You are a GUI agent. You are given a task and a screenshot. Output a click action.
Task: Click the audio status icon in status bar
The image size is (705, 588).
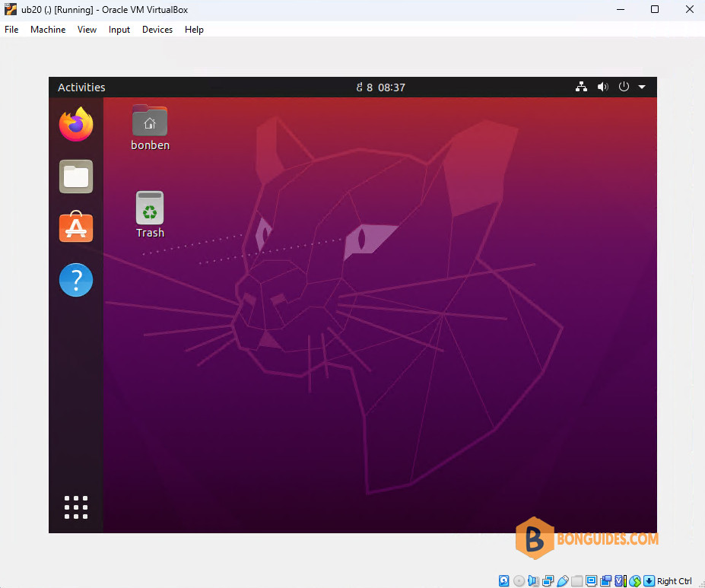[533, 581]
